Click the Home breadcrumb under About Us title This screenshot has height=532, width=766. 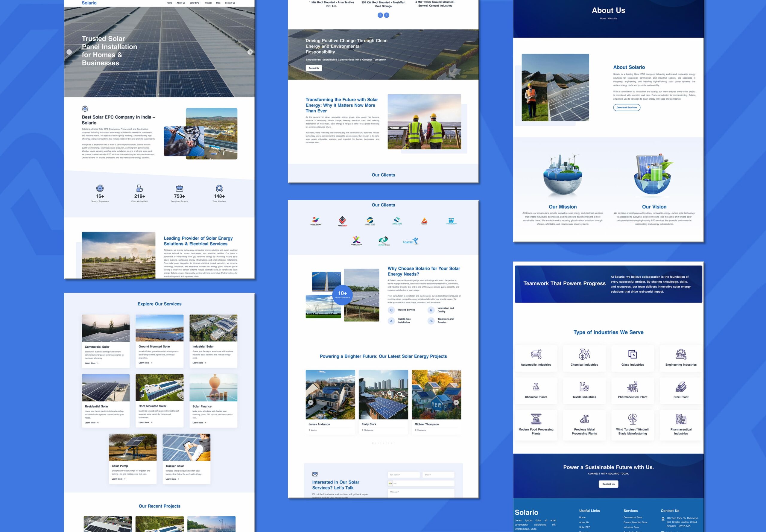[x=603, y=18]
